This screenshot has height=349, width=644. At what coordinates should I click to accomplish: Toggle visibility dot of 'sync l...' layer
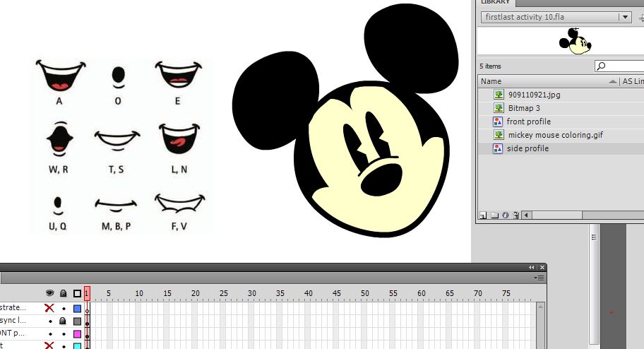tap(50, 321)
